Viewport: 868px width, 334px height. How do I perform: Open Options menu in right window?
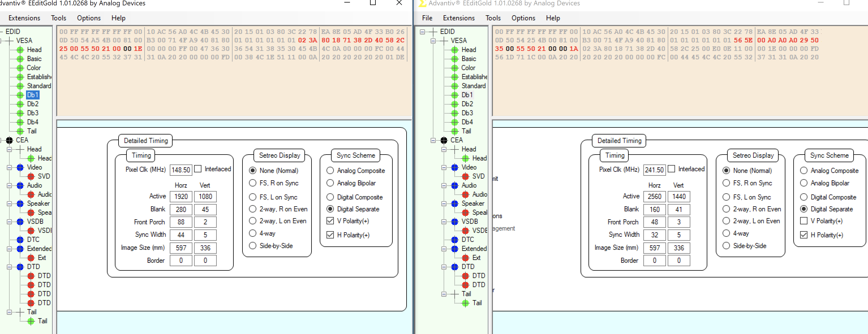[523, 18]
